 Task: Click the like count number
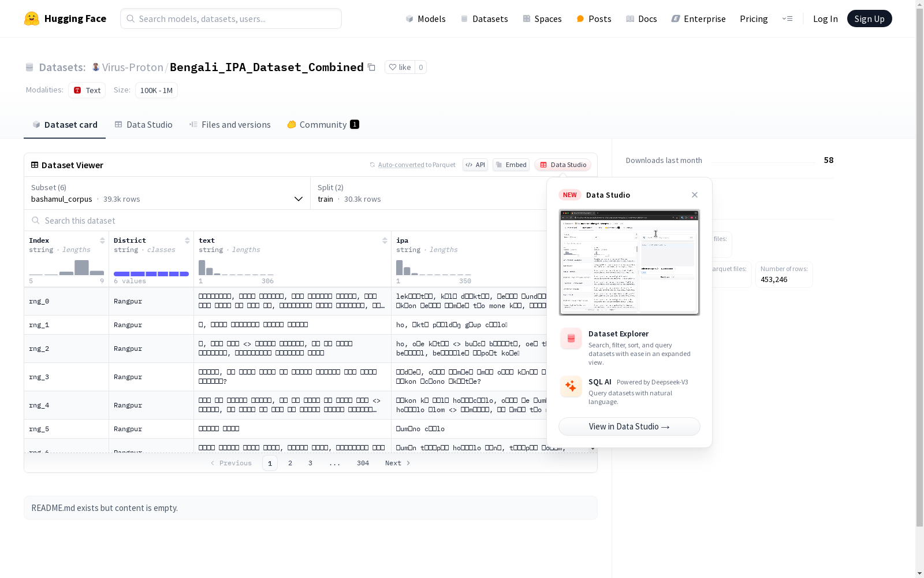(x=421, y=67)
